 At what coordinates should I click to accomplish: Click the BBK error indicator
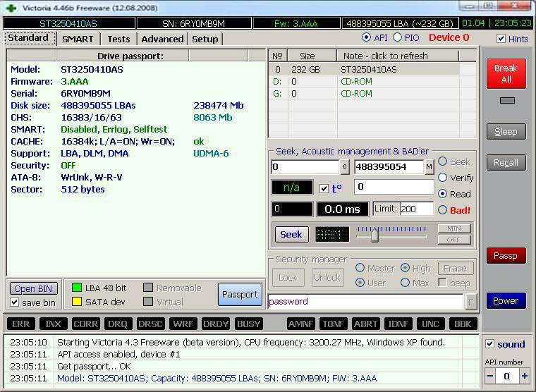(x=463, y=324)
